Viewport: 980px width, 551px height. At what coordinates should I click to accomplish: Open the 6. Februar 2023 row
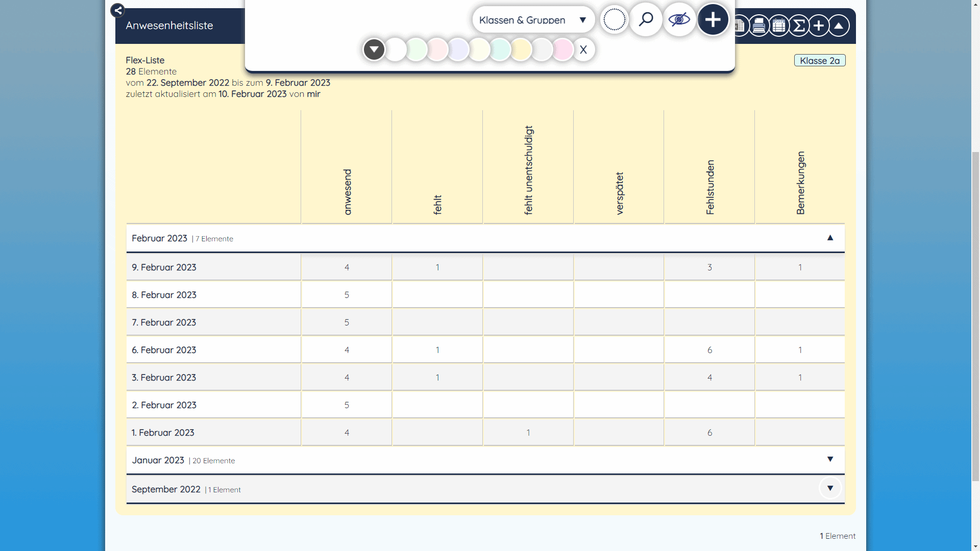[485, 350]
